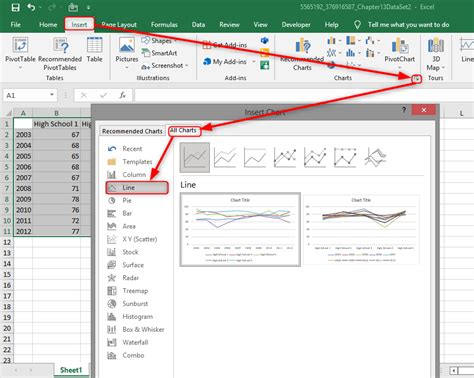The image size is (474, 378).
Task: Switch to the Developer tab
Action: (x=296, y=25)
